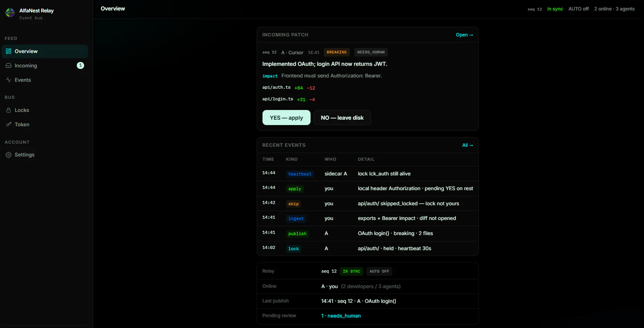
Task: Apply the patch with YES — apply
Action: coord(287,118)
